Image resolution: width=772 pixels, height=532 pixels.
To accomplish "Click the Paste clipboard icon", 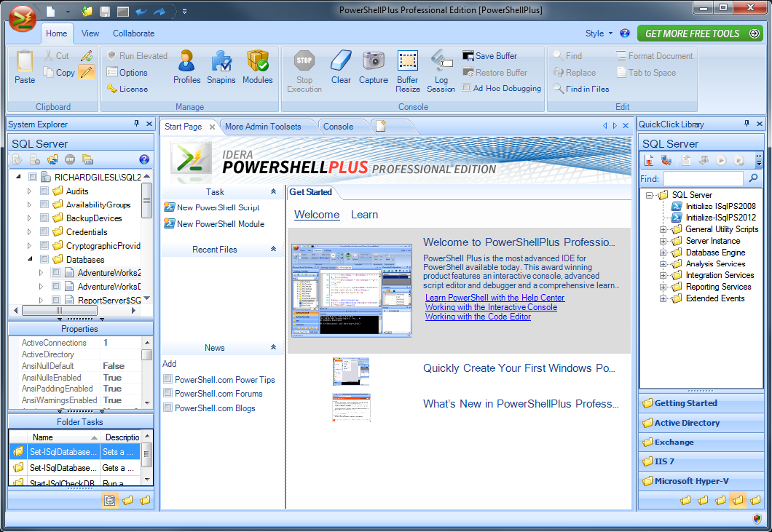I will point(25,62).
